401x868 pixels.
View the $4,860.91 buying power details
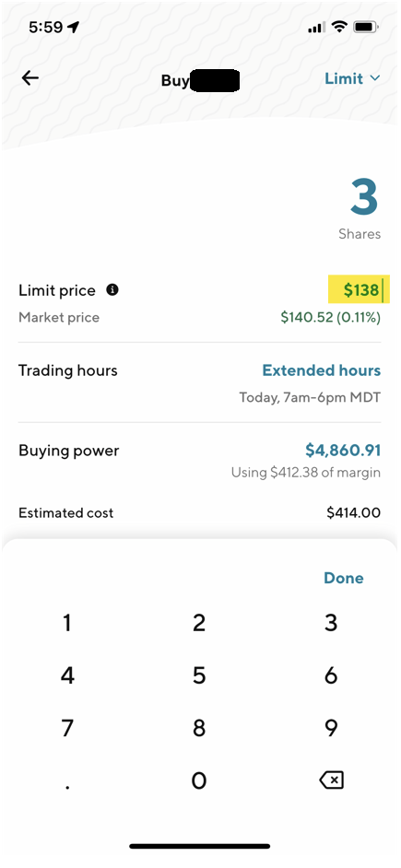click(x=343, y=451)
